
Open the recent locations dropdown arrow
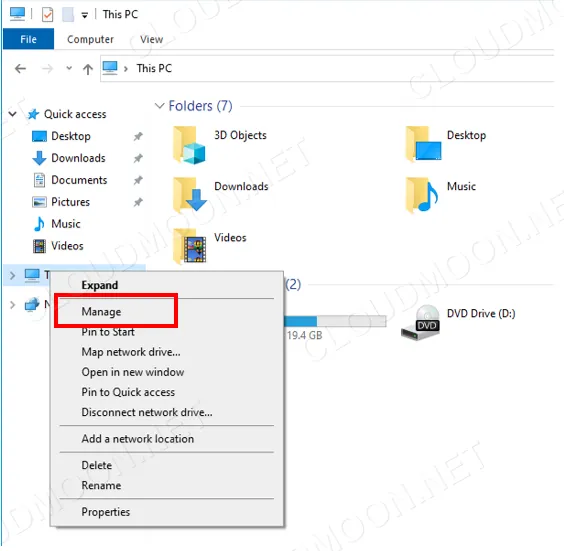click(69, 68)
